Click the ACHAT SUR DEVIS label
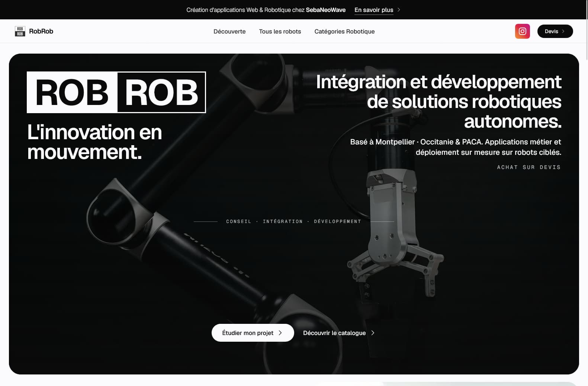 click(x=529, y=167)
